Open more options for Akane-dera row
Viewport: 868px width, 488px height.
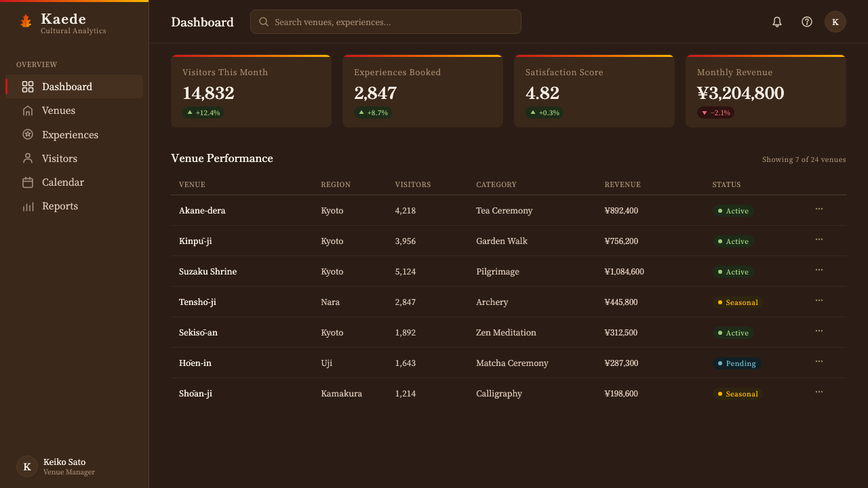pos(819,209)
